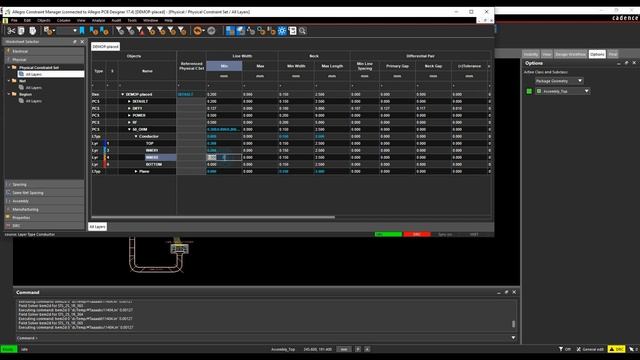Click the filter Off icon in status bar
Image resolution: width=640 pixels, height=360 pixels.
coord(564,349)
